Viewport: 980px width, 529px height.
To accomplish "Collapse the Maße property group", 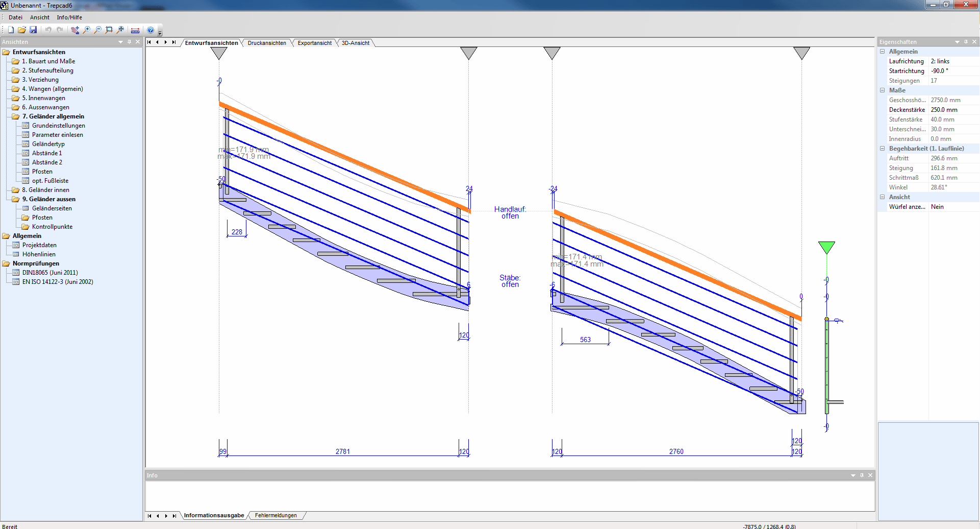I will (x=883, y=90).
